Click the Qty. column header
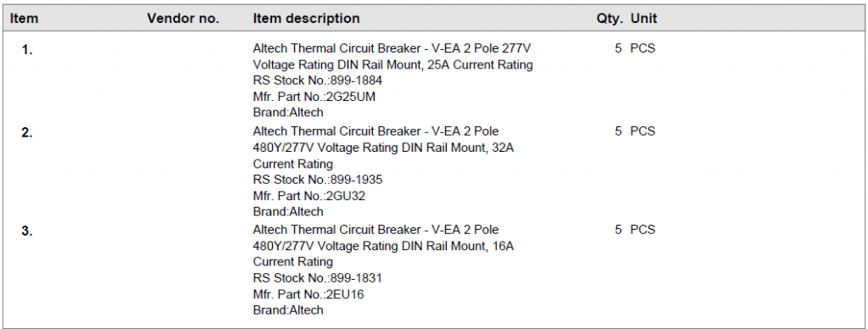This screenshot has width=868, height=329. pos(609,19)
